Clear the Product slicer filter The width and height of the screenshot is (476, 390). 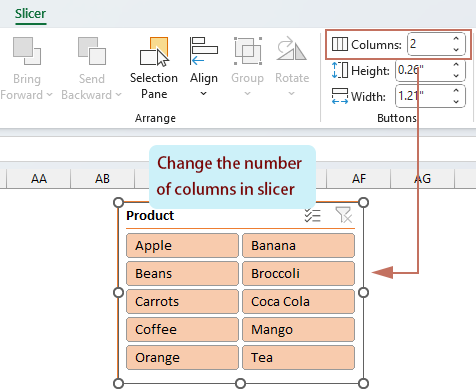[x=344, y=215]
